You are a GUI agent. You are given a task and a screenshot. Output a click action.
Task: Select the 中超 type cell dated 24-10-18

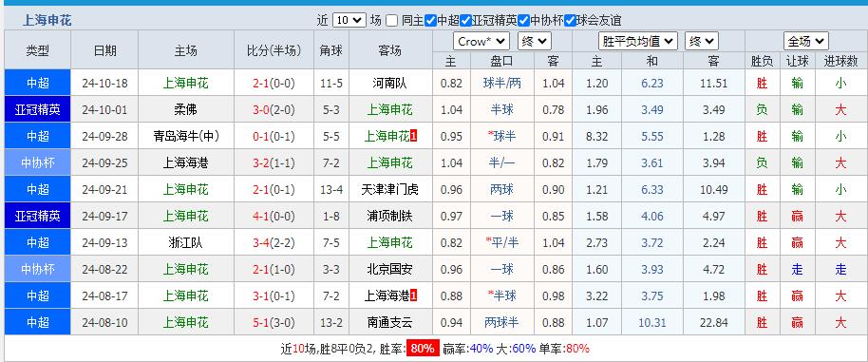38,83
